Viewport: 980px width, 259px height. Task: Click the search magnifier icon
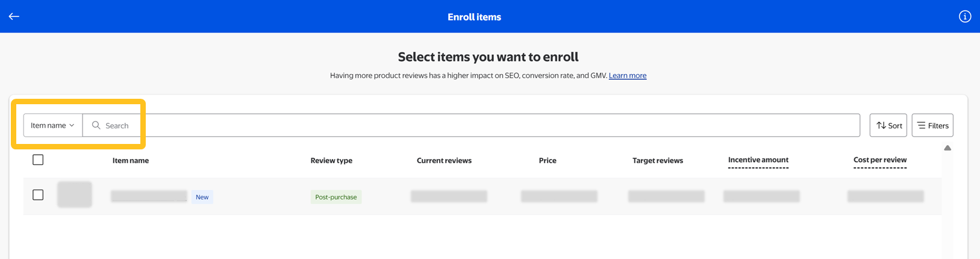96,125
